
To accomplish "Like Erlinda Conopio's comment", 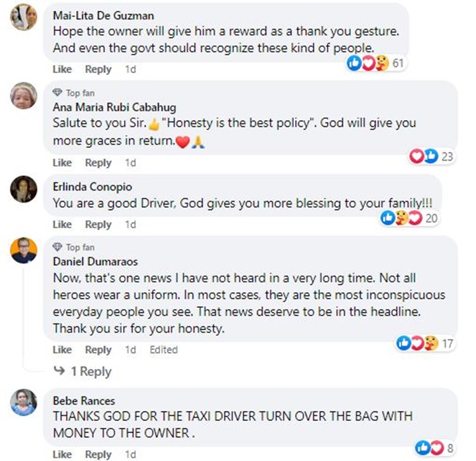I will pyautogui.click(x=62, y=224).
